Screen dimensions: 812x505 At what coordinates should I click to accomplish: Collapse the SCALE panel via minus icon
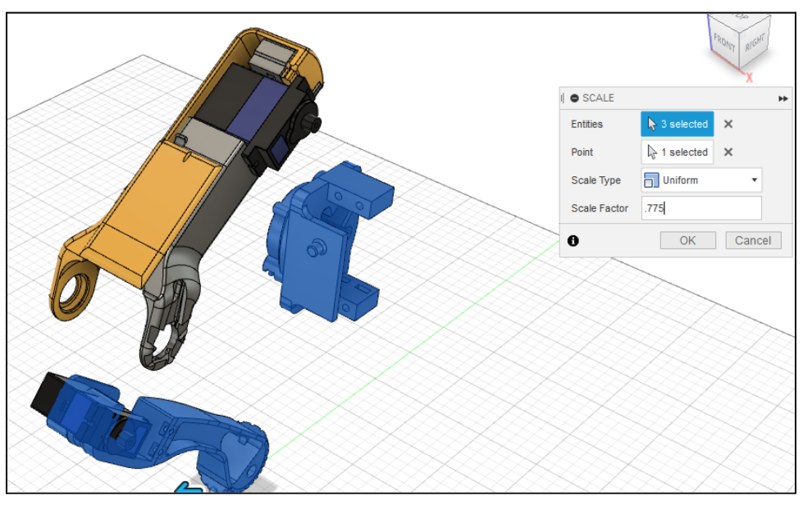(x=574, y=98)
